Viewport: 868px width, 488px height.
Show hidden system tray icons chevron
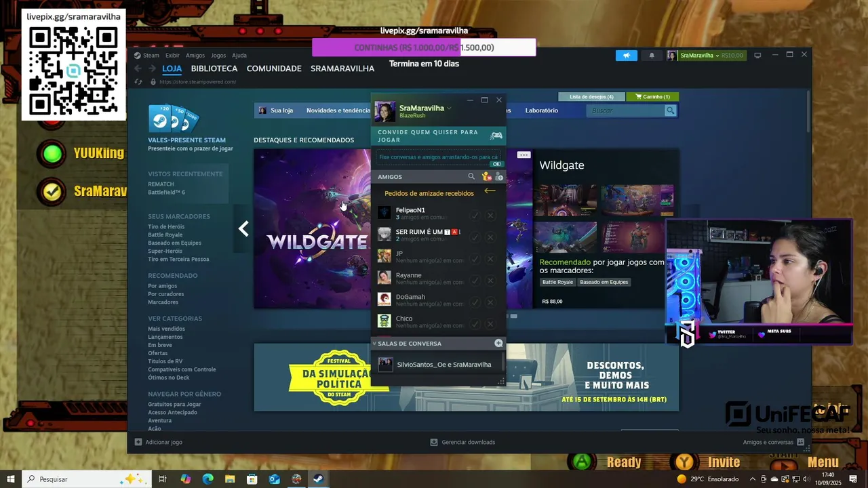coord(752,479)
